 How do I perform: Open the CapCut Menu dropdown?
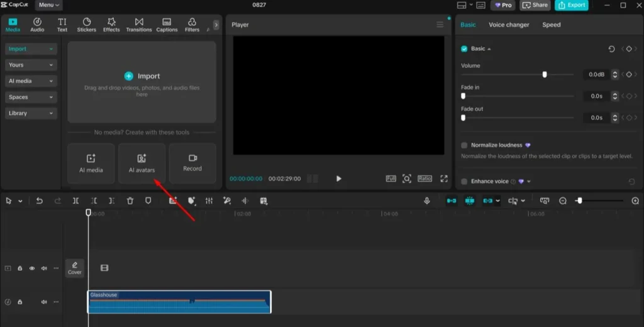(x=49, y=5)
